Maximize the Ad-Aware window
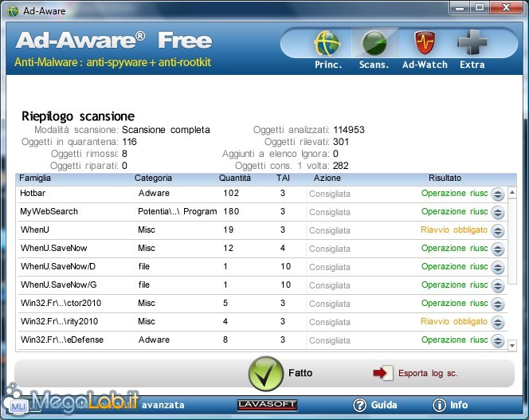This screenshot has width=529, height=420. (480, 7)
